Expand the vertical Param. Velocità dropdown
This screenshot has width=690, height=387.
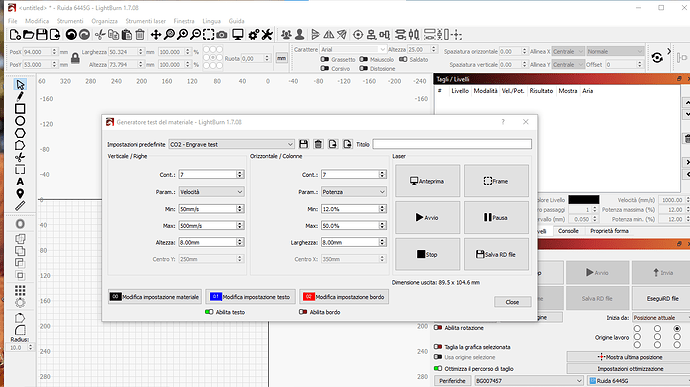point(211,192)
